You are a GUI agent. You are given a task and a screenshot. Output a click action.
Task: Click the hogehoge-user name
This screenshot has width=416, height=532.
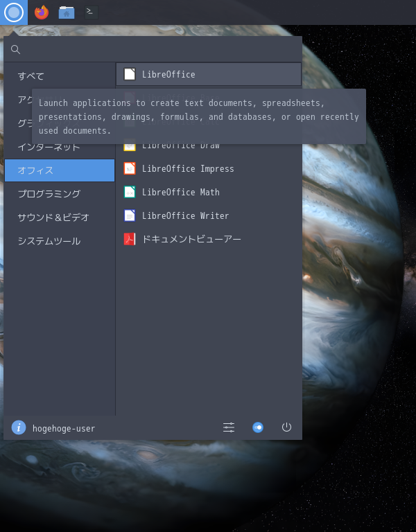pyautogui.click(x=64, y=429)
